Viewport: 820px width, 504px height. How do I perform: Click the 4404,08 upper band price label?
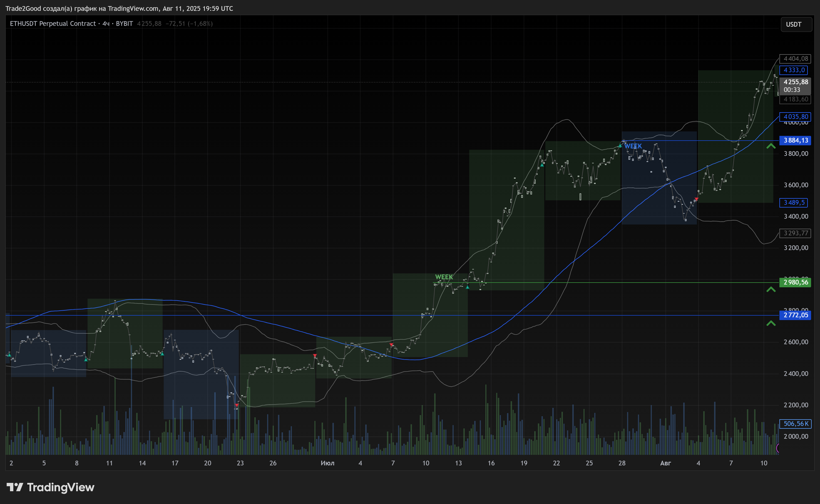795,59
